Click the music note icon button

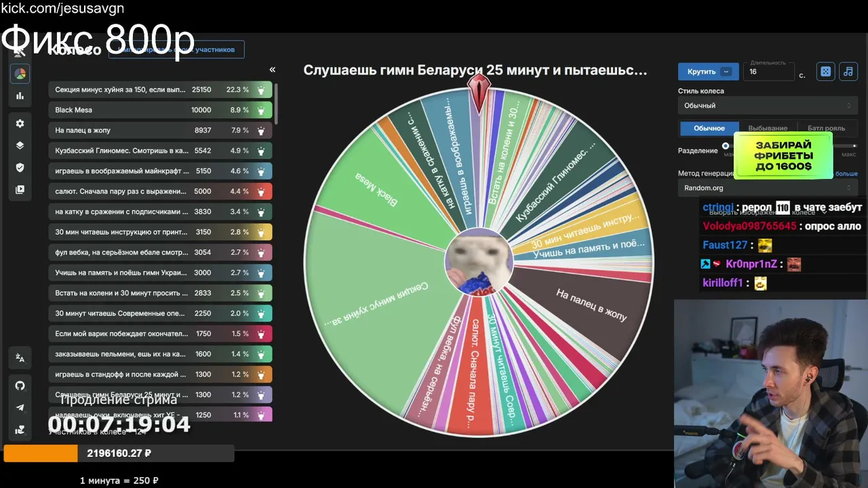[848, 71]
